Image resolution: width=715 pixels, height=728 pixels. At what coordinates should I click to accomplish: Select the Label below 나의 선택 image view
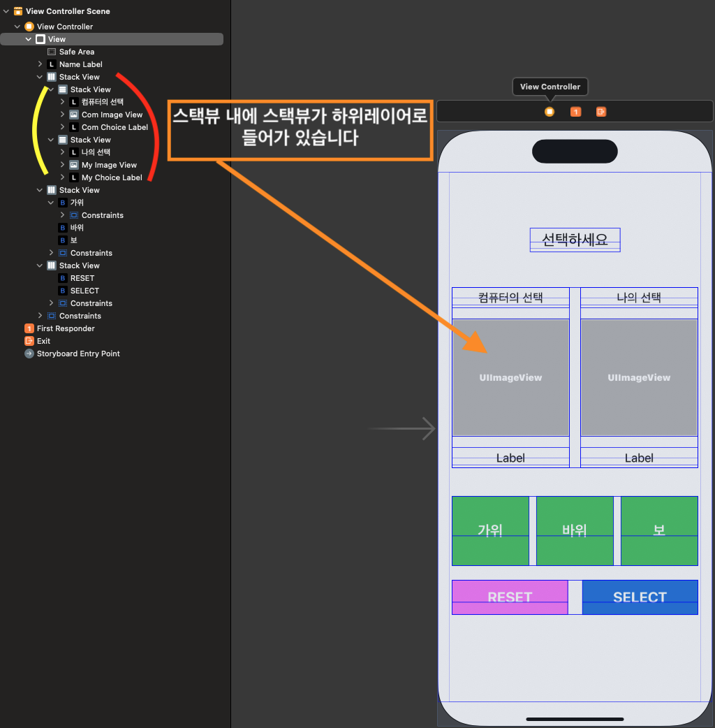(x=639, y=458)
